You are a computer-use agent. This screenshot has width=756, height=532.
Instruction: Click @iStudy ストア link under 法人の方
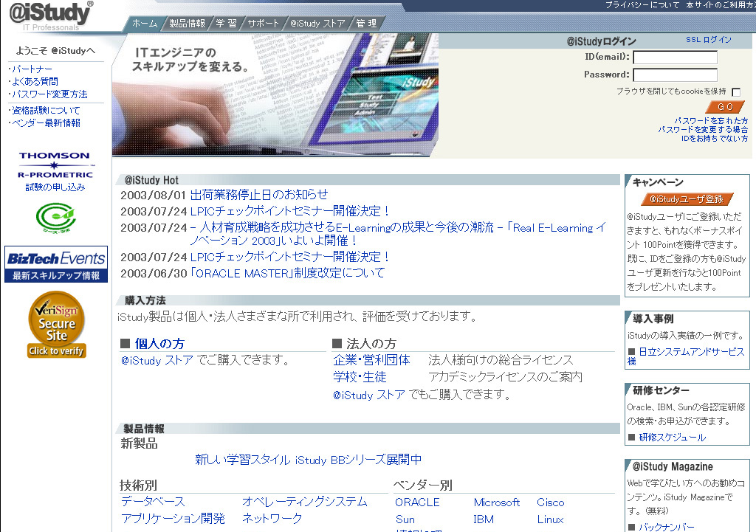pyautogui.click(x=369, y=395)
